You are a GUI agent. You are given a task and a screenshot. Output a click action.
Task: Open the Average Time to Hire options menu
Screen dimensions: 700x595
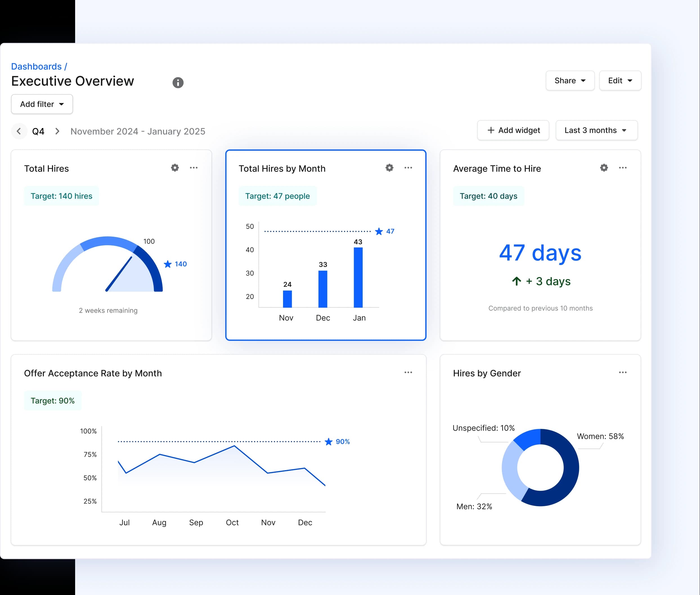pyautogui.click(x=623, y=168)
